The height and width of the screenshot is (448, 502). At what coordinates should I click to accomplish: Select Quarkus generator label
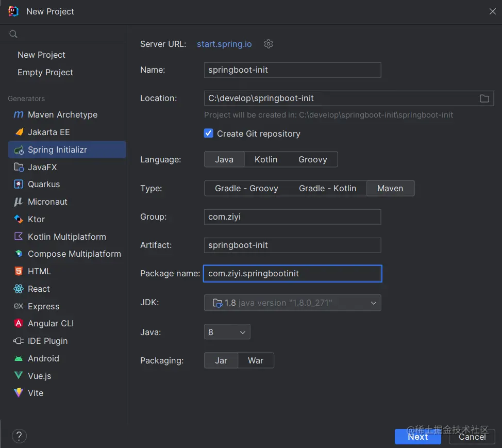[x=44, y=184]
